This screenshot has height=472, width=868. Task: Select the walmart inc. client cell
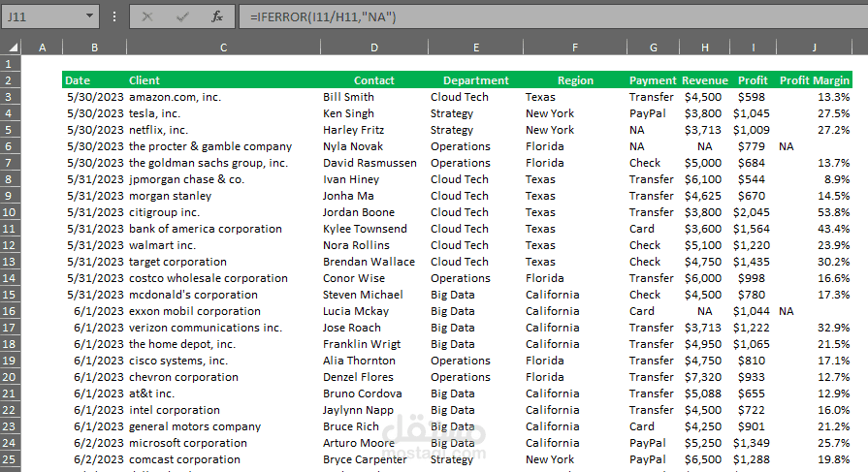click(224, 245)
